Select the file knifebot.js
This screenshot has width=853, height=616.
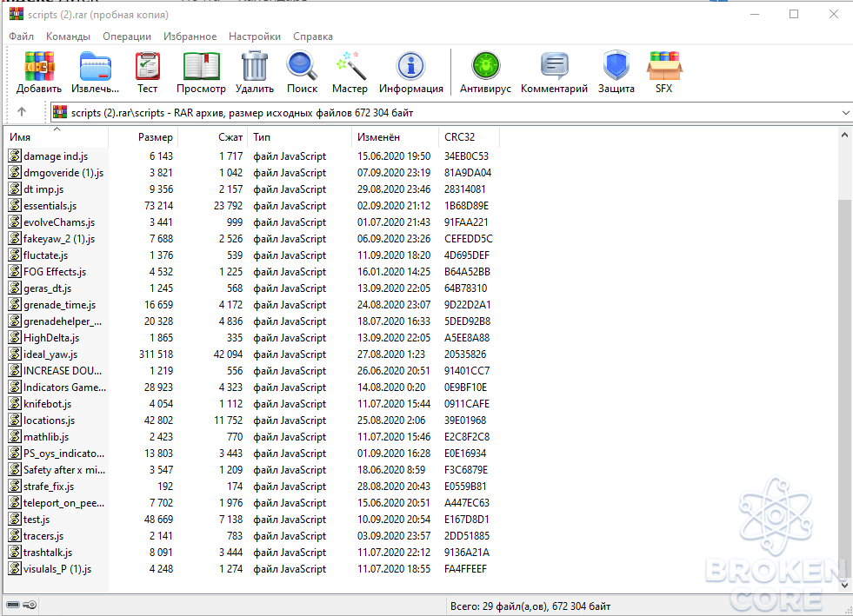(47, 404)
